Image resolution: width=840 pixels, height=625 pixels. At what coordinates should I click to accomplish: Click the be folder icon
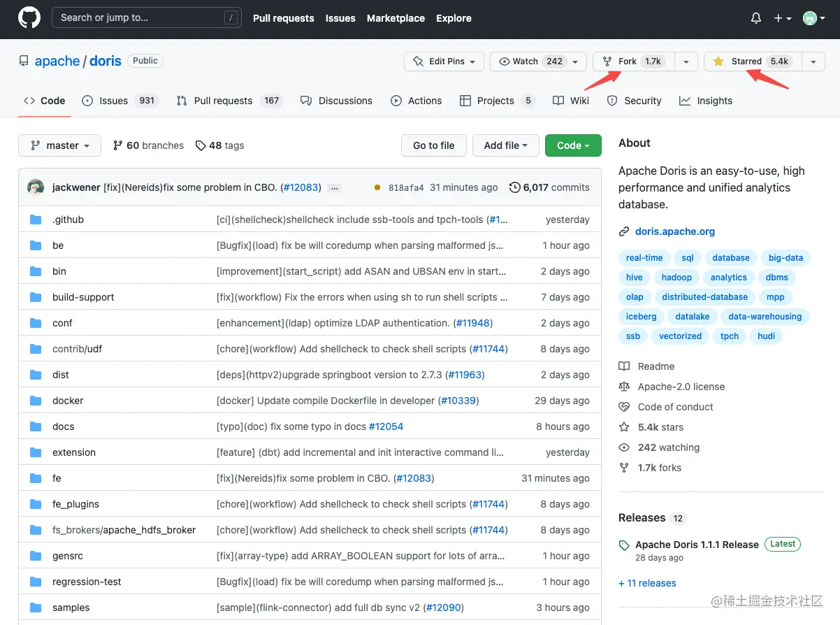[36, 245]
